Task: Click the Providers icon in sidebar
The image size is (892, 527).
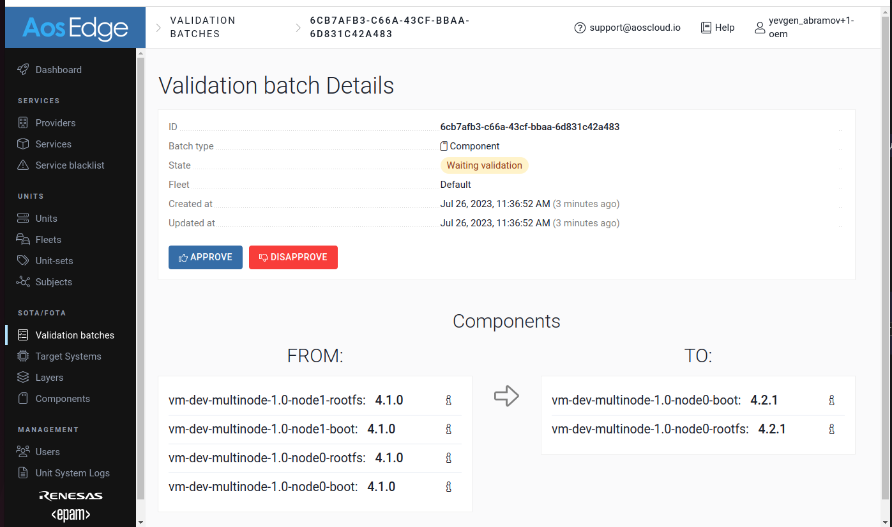Action: [x=24, y=123]
